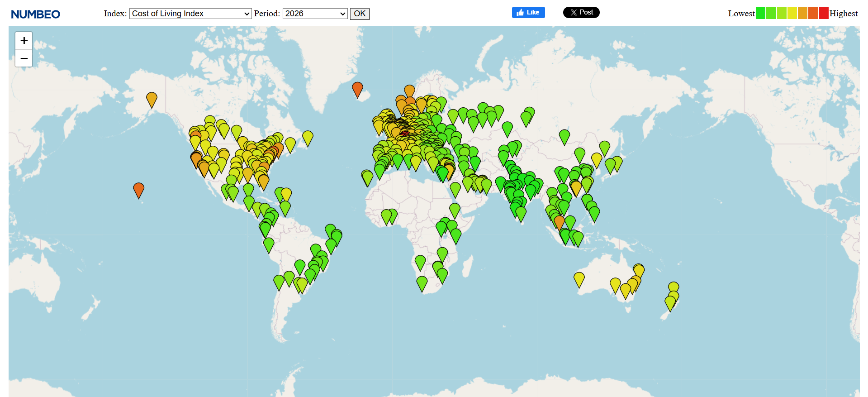Select the yellow marker in western Australia
868x397 pixels.
579,279
